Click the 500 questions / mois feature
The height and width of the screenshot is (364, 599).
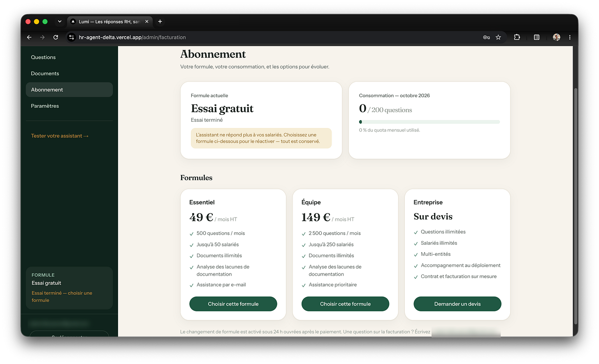click(x=221, y=233)
